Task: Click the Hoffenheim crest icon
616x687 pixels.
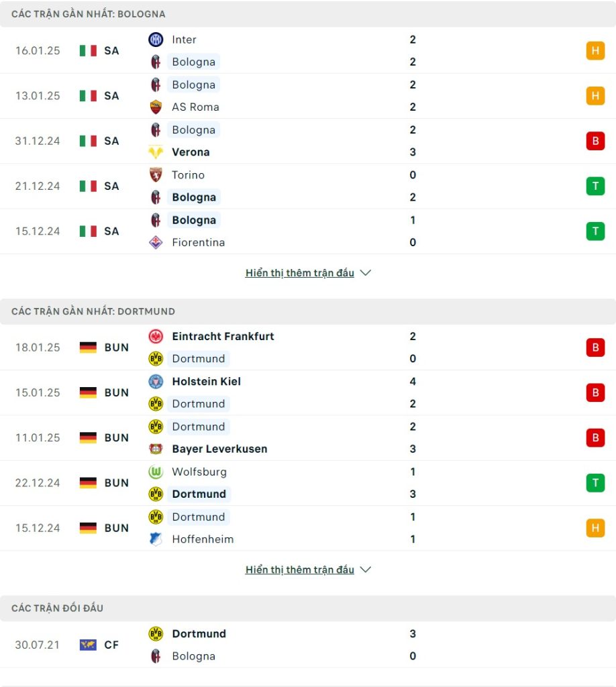Action: [156, 539]
